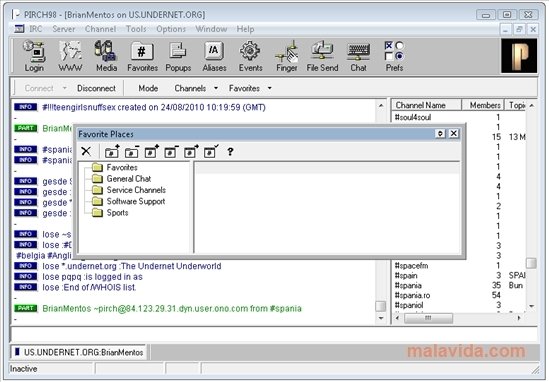The height and width of the screenshot is (382, 549).
Task: Click the message input field
Action: click(274, 334)
